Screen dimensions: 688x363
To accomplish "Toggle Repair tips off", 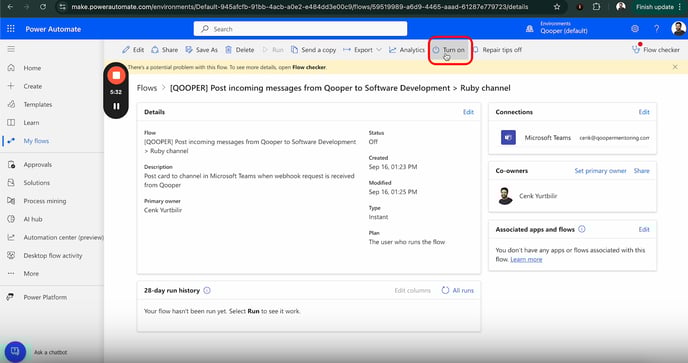I will (x=497, y=50).
